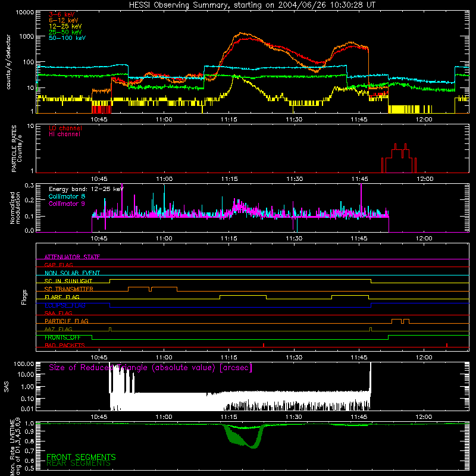Select the Collimator 9 legend label

67,203
